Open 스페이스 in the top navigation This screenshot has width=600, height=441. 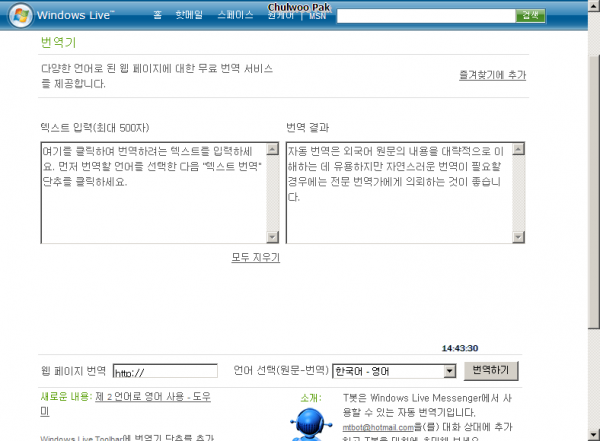(235, 15)
